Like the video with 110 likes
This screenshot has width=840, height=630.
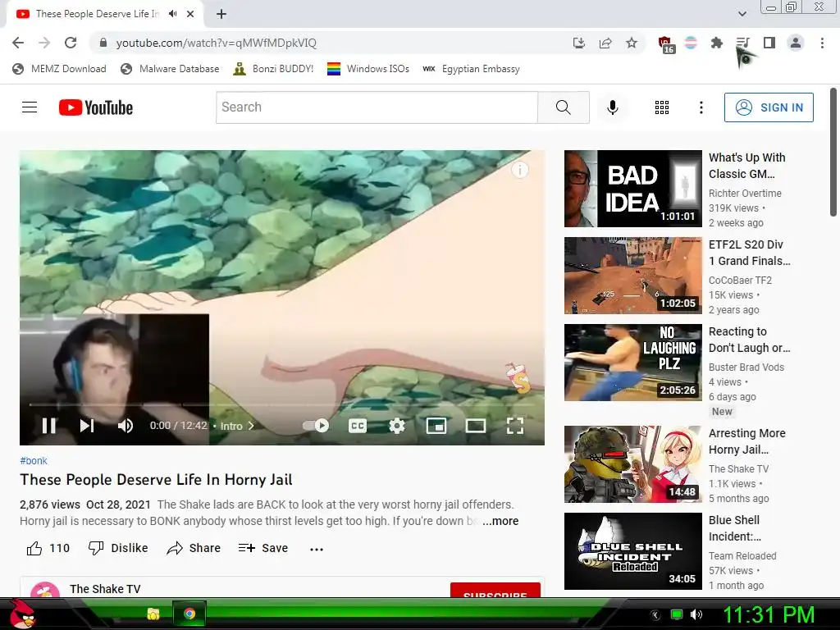tap(48, 548)
